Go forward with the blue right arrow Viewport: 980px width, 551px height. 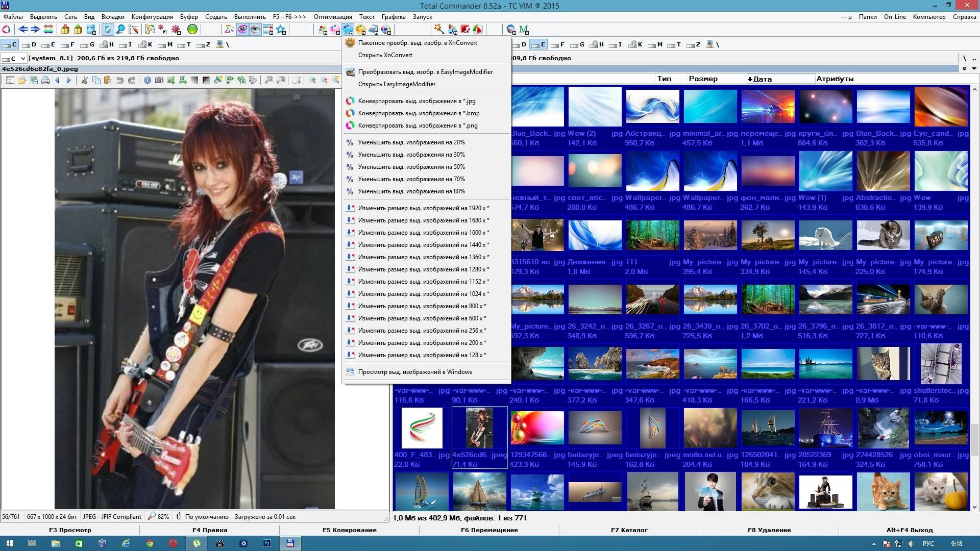(35, 30)
